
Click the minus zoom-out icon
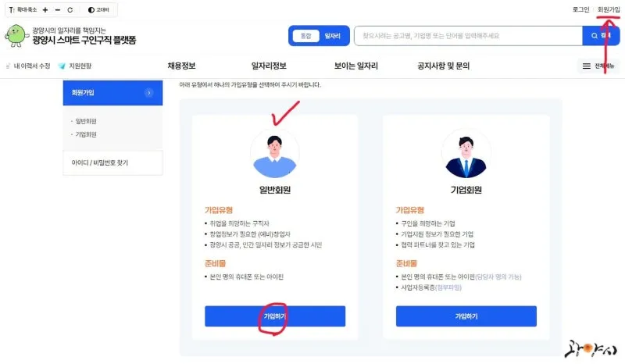click(58, 10)
